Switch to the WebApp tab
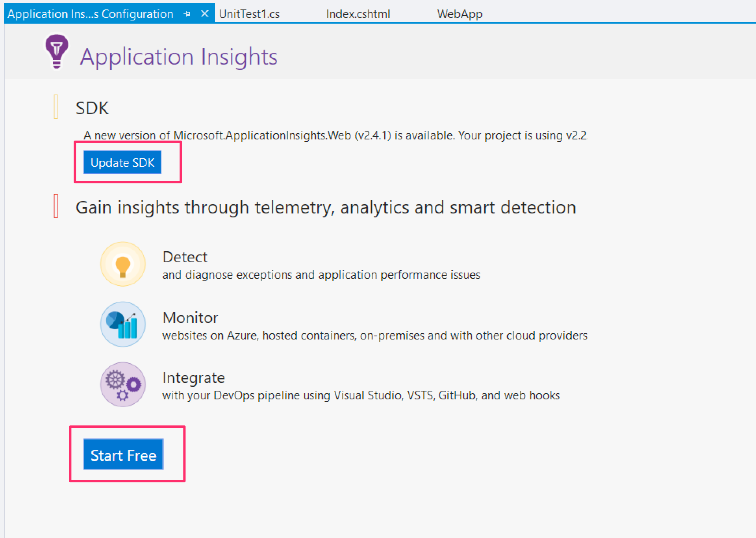756x538 pixels. point(459,14)
